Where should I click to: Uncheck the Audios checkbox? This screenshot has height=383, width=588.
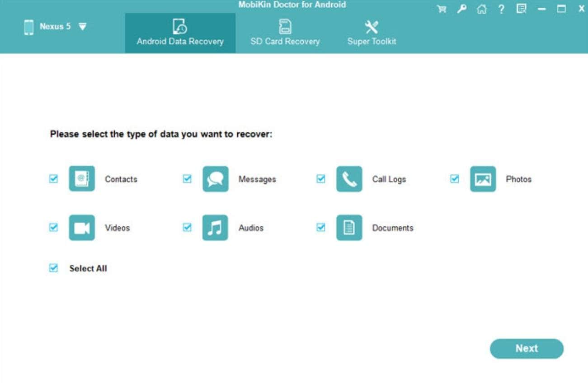187,228
